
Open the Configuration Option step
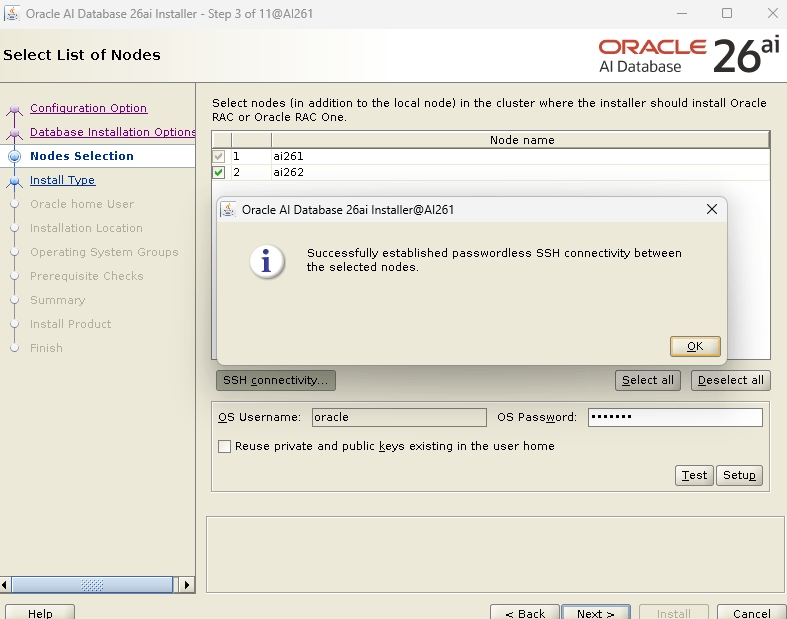click(88, 108)
